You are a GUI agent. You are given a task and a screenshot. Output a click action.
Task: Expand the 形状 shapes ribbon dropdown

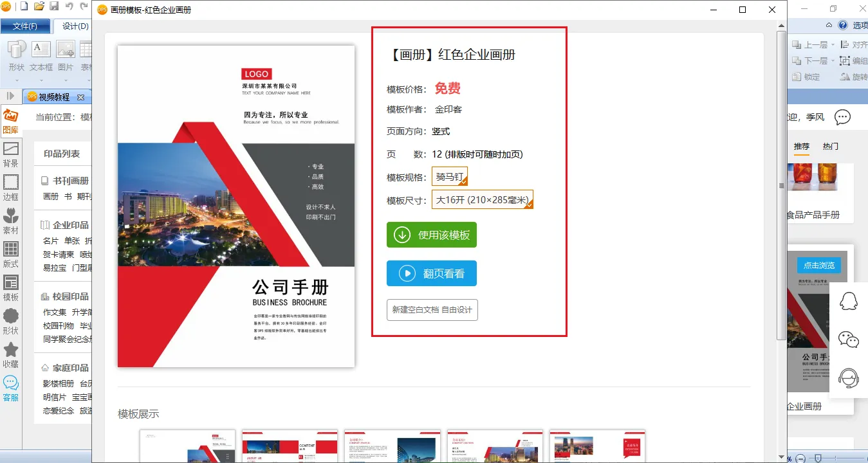(16, 67)
